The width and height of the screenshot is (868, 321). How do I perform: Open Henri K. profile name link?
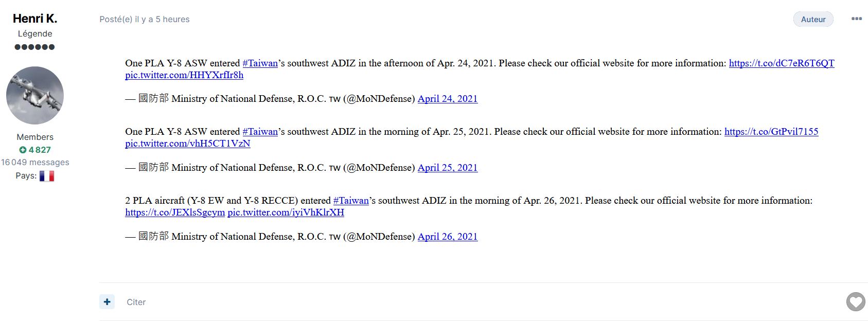pyautogui.click(x=35, y=19)
